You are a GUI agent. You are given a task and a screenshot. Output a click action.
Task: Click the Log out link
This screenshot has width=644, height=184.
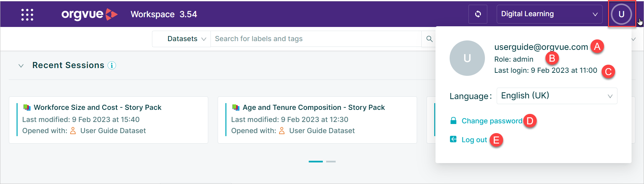474,140
